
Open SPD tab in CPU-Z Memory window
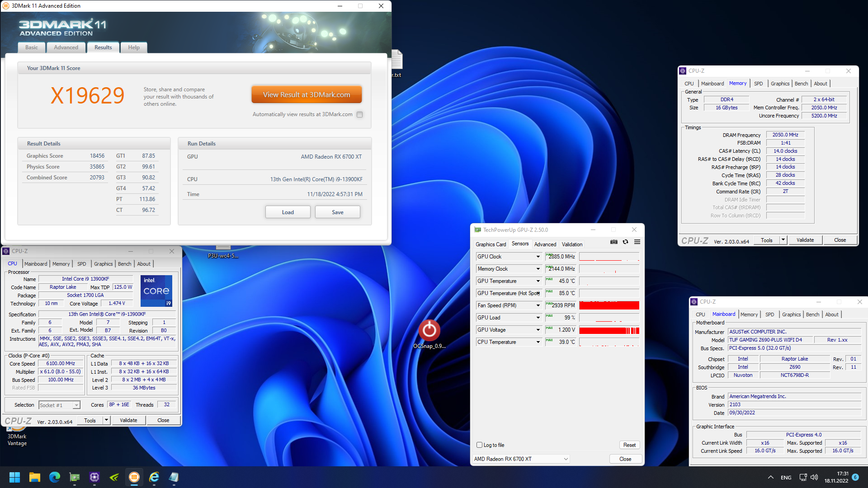click(758, 84)
